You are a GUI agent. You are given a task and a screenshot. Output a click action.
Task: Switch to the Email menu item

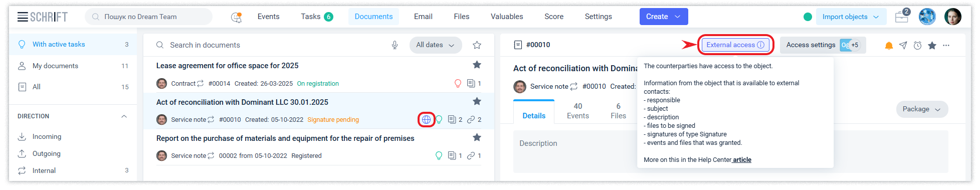point(423,17)
